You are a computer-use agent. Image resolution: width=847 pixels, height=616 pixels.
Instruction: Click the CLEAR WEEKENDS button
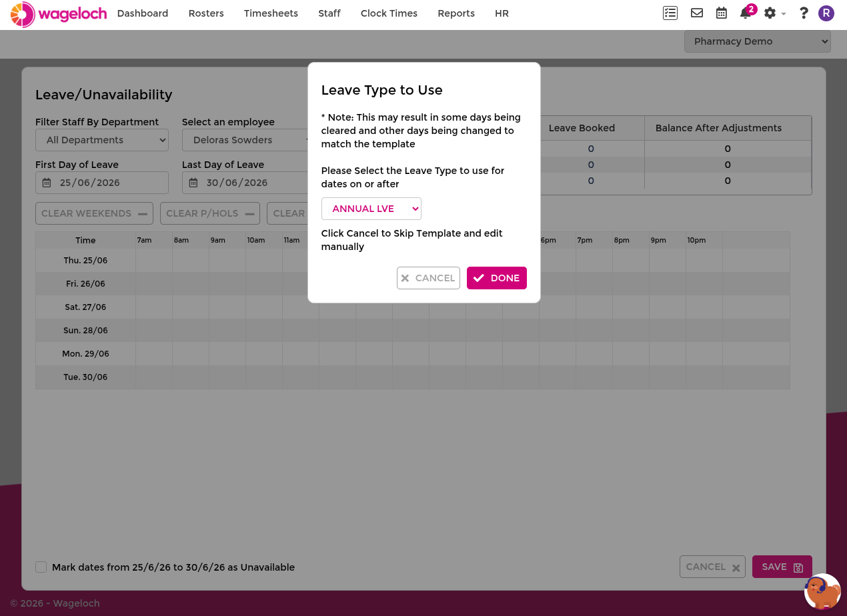tap(94, 213)
